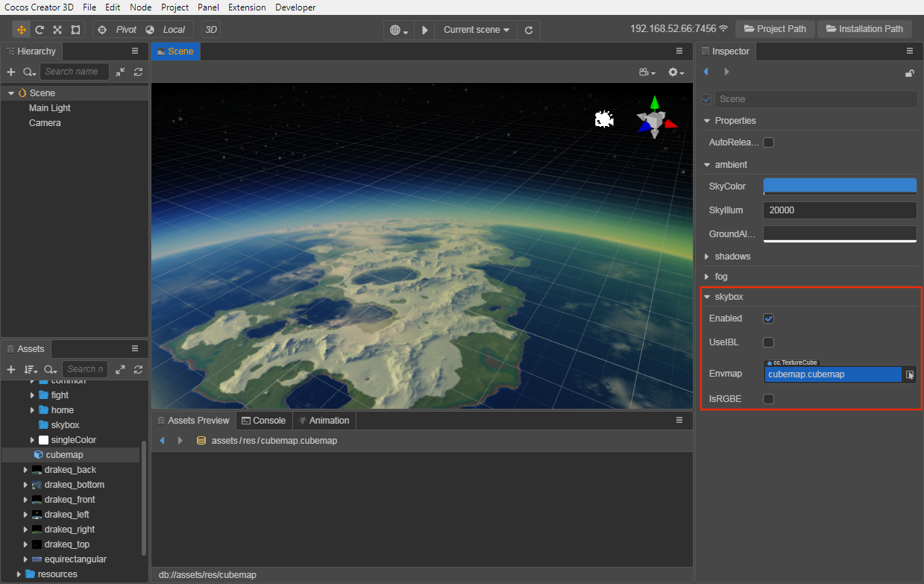The image size is (924, 584).
Task: Open the Panel menu
Action: tap(209, 7)
